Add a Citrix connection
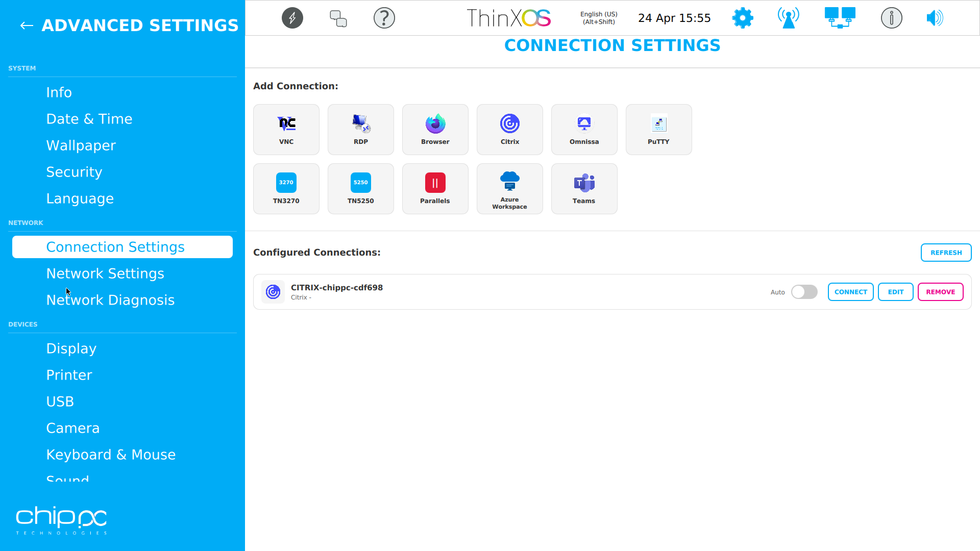 509,129
